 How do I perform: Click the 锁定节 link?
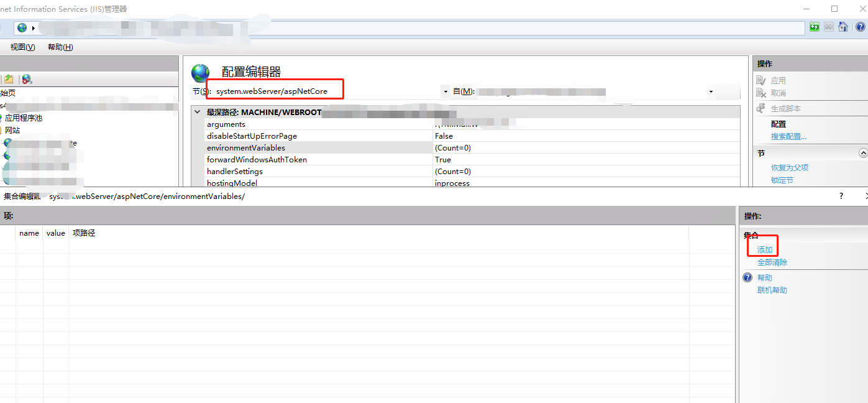point(782,180)
